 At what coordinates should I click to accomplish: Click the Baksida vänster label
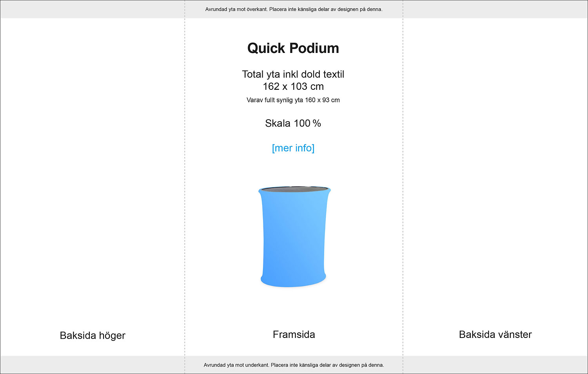point(495,334)
